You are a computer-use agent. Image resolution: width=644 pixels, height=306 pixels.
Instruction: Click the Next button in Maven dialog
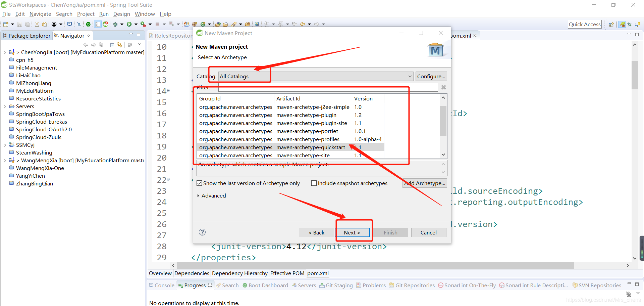click(352, 232)
